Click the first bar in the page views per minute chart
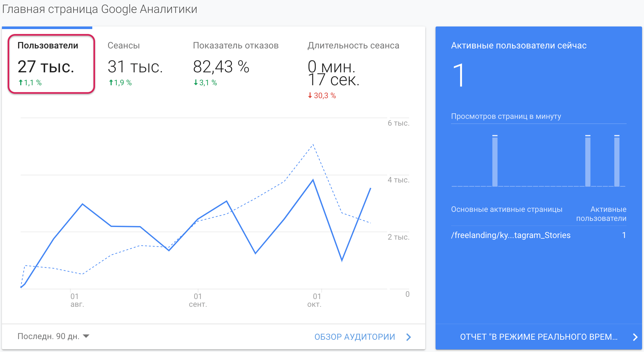This screenshot has height=352, width=644. tap(495, 161)
